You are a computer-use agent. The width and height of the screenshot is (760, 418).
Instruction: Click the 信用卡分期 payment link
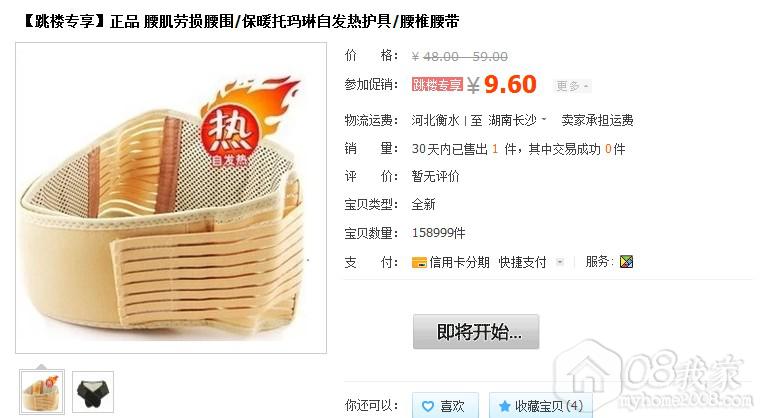point(459,262)
